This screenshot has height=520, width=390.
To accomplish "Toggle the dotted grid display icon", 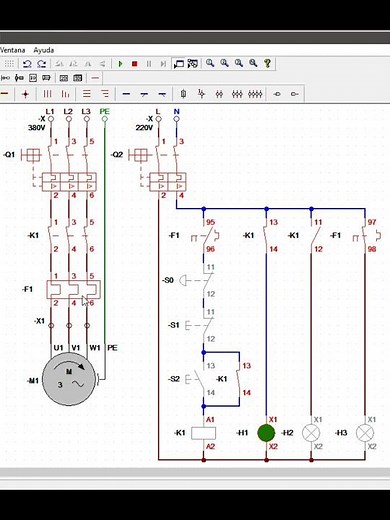I will pyautogui.click(x=9, y=63).
